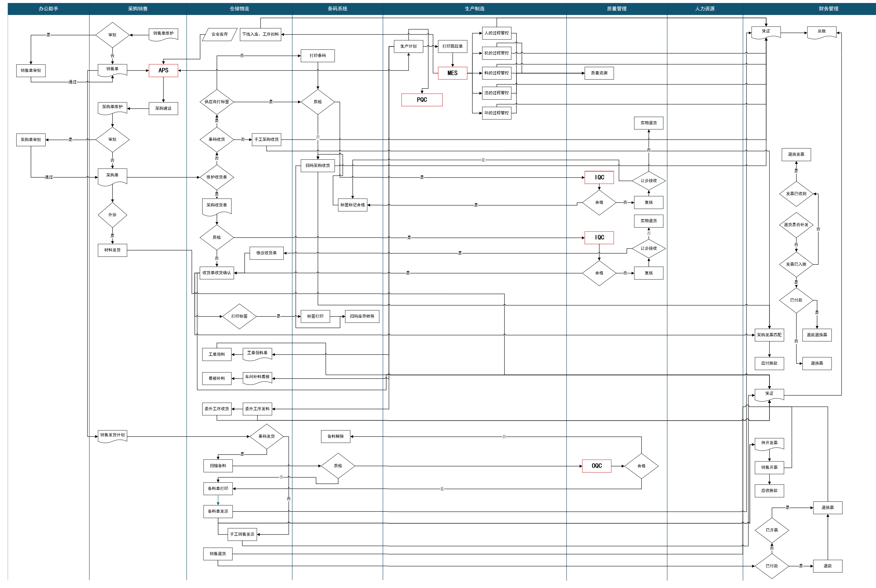The width and height of the screenshot is (876, 588).
Task: Click the 总账 document shape
Action: [x=821, y=32]
